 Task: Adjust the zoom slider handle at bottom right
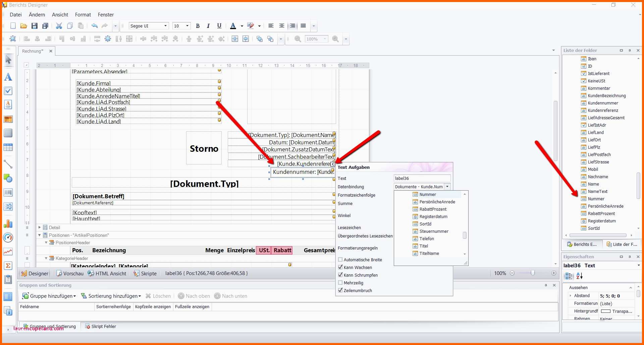pos(532,273)
